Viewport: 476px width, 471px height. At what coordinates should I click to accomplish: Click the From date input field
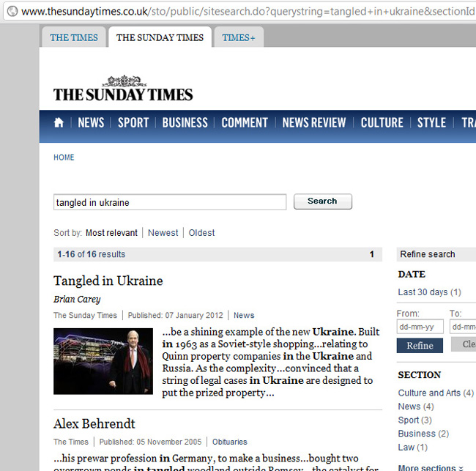420,327
